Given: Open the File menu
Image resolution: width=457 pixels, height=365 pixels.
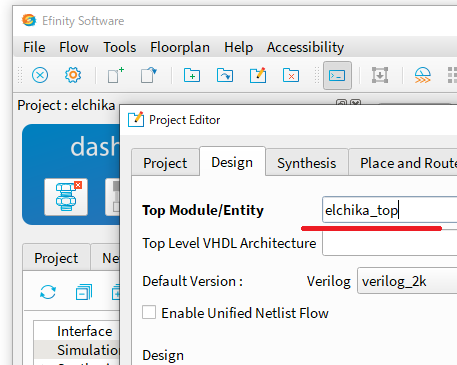Looking at the screenshot, I should [x=34, y=47].
